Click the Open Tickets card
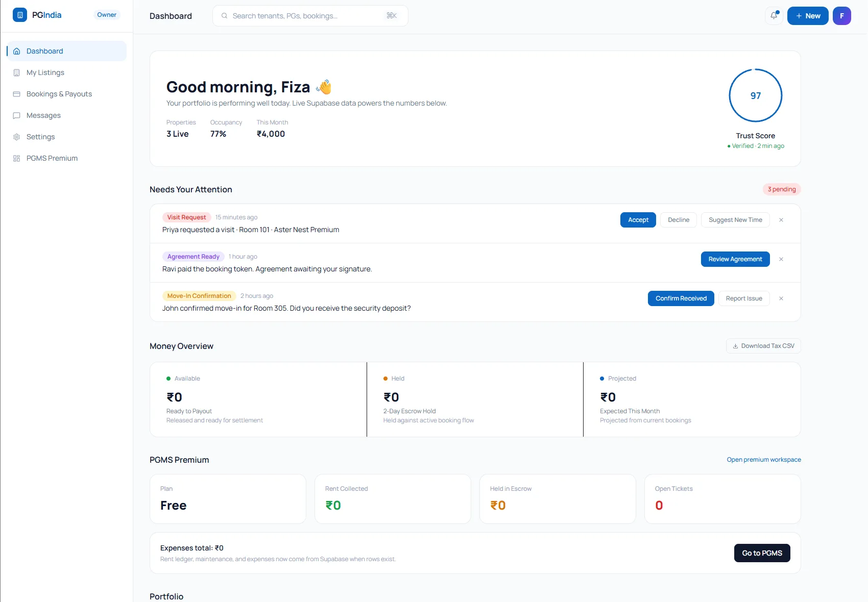 coord(722,499)
